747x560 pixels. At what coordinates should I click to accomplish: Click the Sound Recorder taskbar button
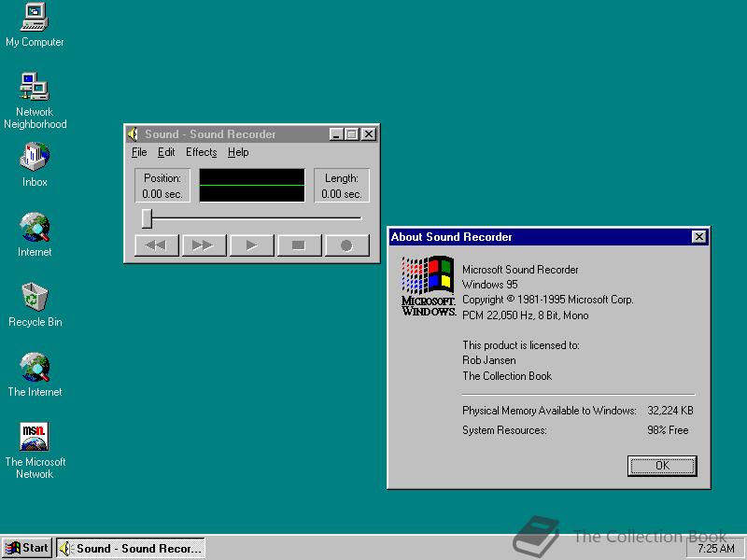click(x=131, y=548)
